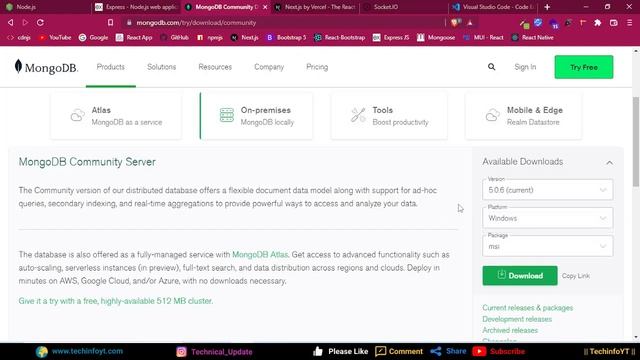Open the Brave shields icon
This screenshot has height=360, width=640.
(x=455, y=23)
